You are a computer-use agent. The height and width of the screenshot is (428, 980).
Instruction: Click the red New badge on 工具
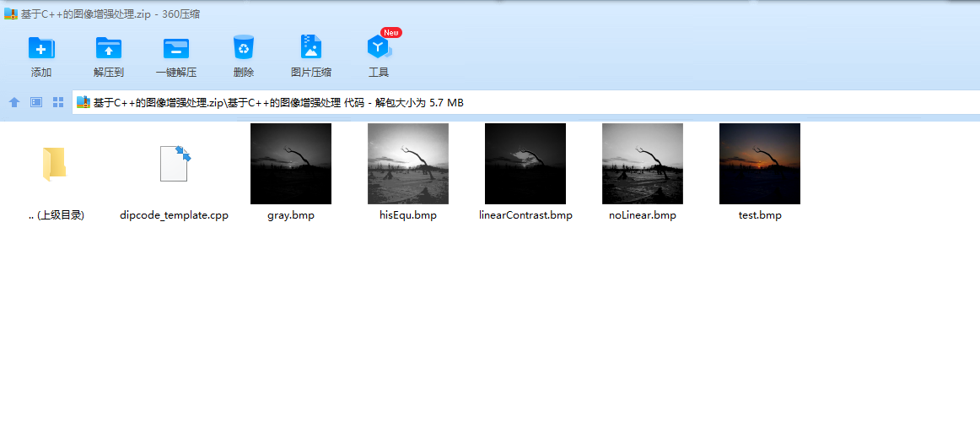(x=391, y=32)
